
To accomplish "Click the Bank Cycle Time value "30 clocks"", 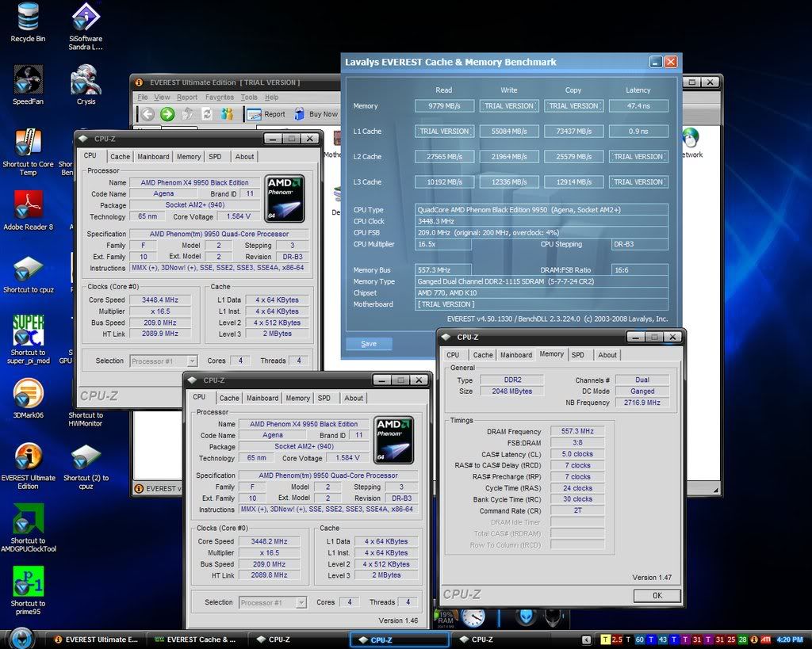I will pyautogui.click(x=577, y=499).
